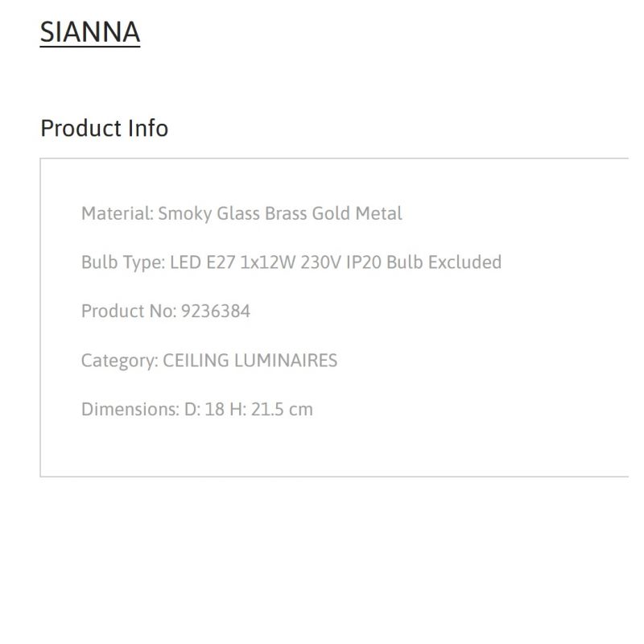Select the Product No: 9236384 text
The image size is (644, 644).
(166, 312)
